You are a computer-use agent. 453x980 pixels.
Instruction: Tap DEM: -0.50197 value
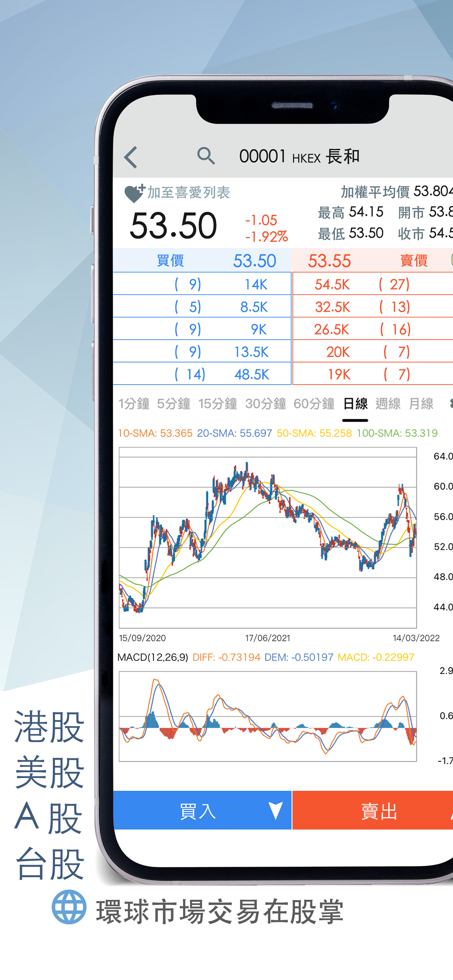[x=299, y=657]
